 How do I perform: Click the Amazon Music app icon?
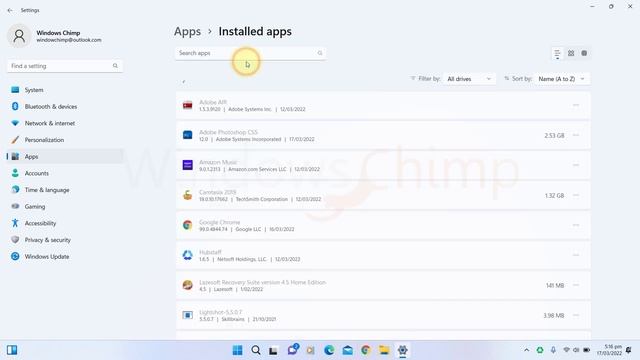[187, 165]
